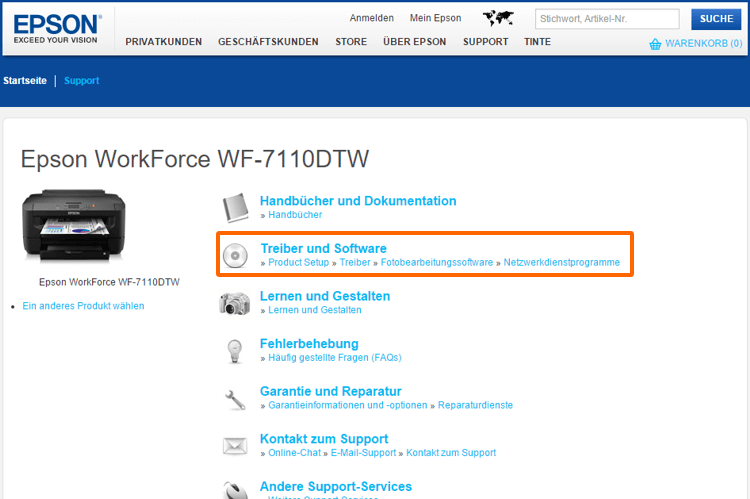750x499 pixels.
Task: Click the light bulb icon for Fehlerbehebung
Action: pos(234,351)
